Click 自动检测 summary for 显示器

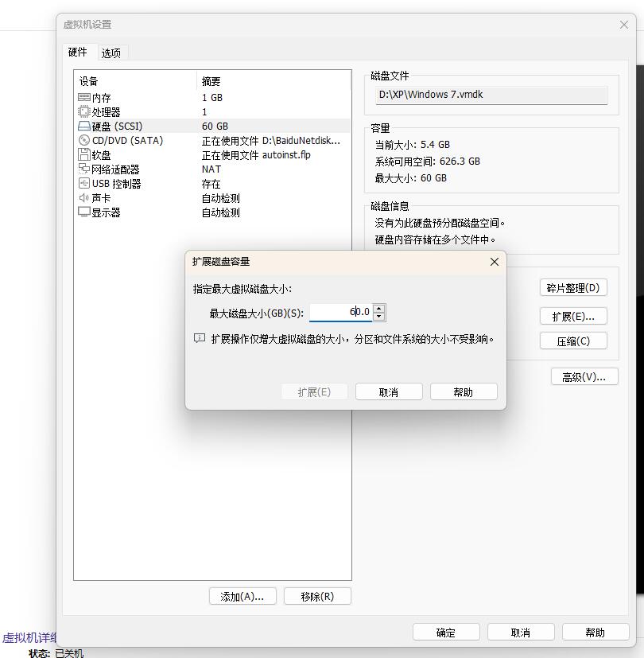pyautogui.click(x=221, y=212)
